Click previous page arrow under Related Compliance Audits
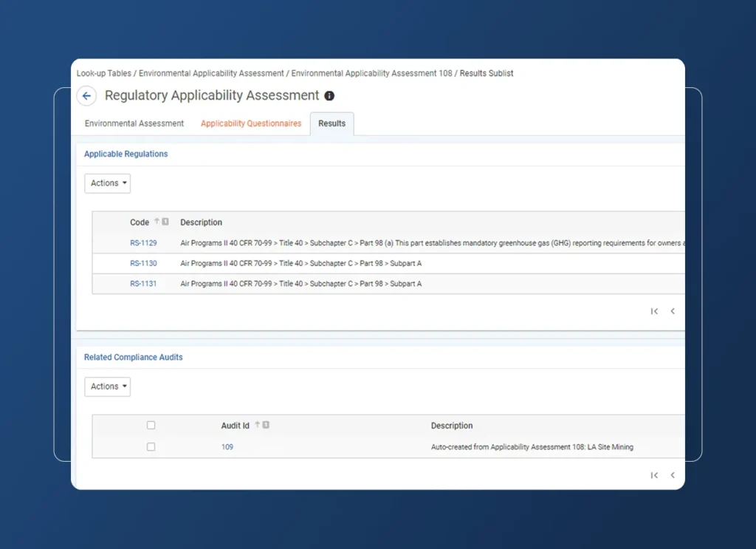The height and width of the screenshot is (549, 756). pyautogui.click(x=673, y=475)
